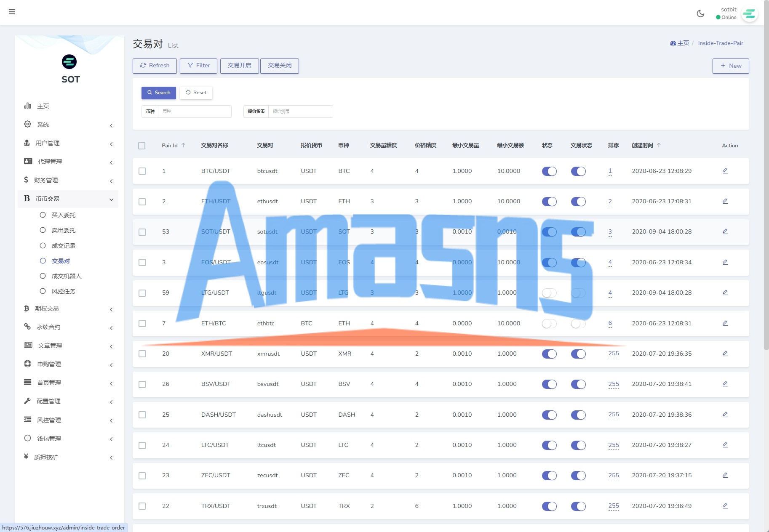Edit the ETH/USDT row pencil icon
The height and width of the screenshot is (532, 769).
(x=725, y=201)
